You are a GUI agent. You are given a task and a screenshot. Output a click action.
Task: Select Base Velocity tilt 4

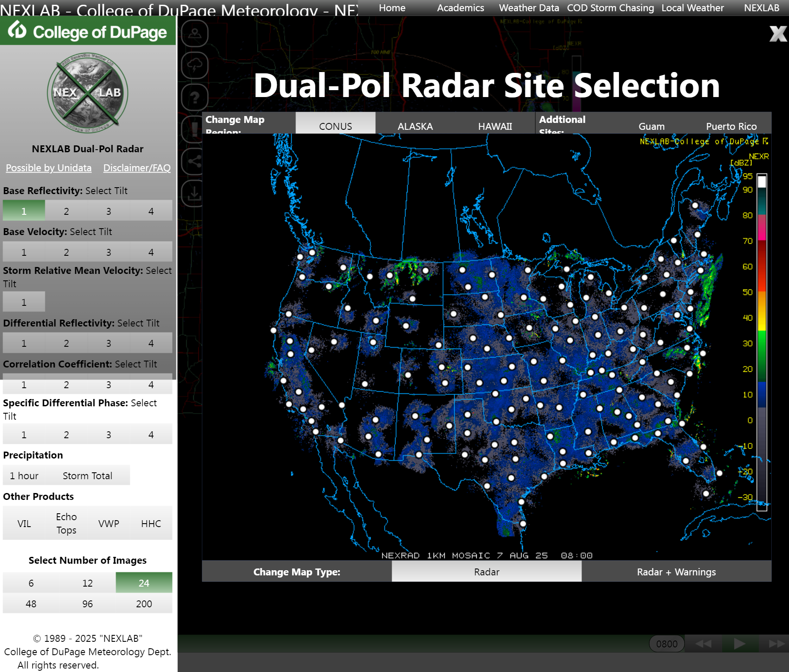151,251
